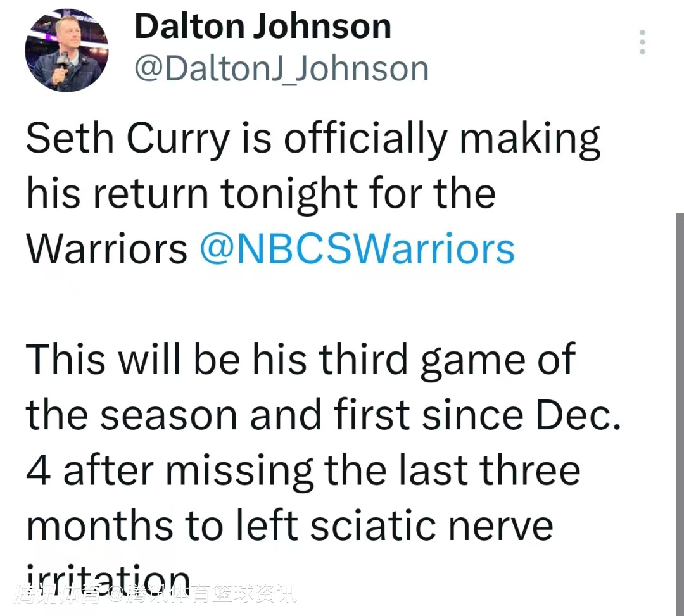Click the word "months" in the tweet

click(x=101, y=525)
